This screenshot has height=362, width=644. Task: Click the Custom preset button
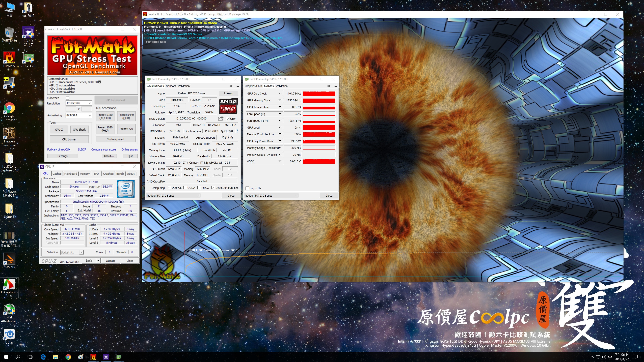[x=116, y=139]
